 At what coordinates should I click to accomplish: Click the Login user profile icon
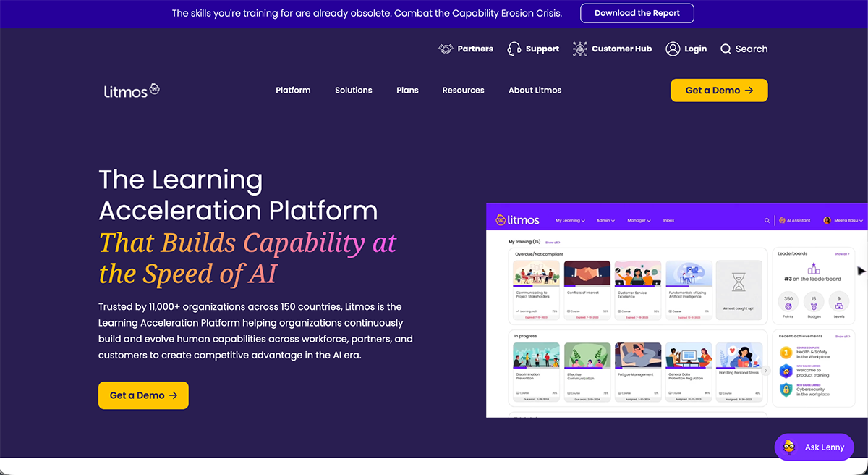click(673, 49)
